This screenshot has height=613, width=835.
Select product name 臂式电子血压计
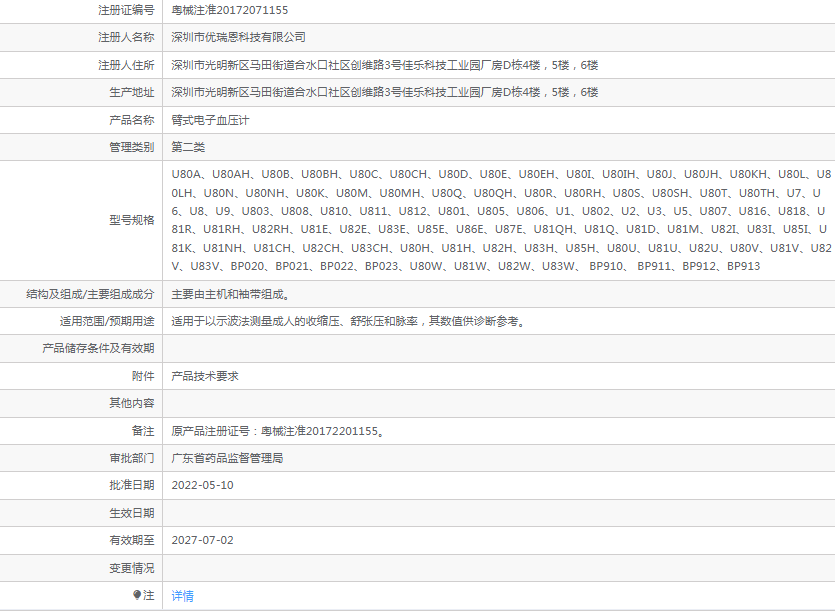[210, 120]
